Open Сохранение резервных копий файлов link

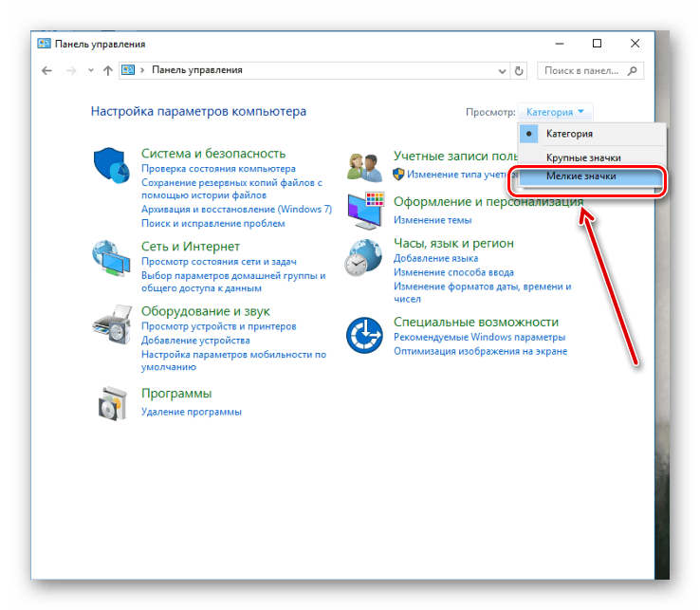coord(231,189)
